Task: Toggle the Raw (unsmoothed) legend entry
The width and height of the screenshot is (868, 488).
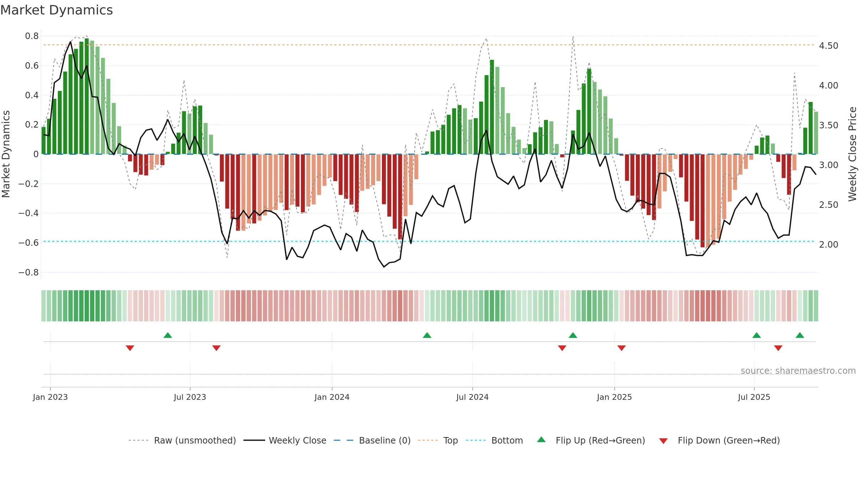Action: (x=182, y=440)
